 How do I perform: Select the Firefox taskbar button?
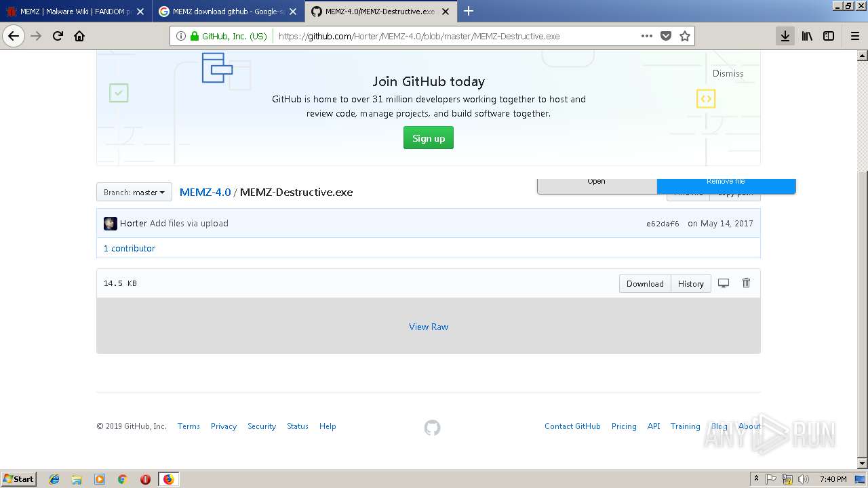168,479
